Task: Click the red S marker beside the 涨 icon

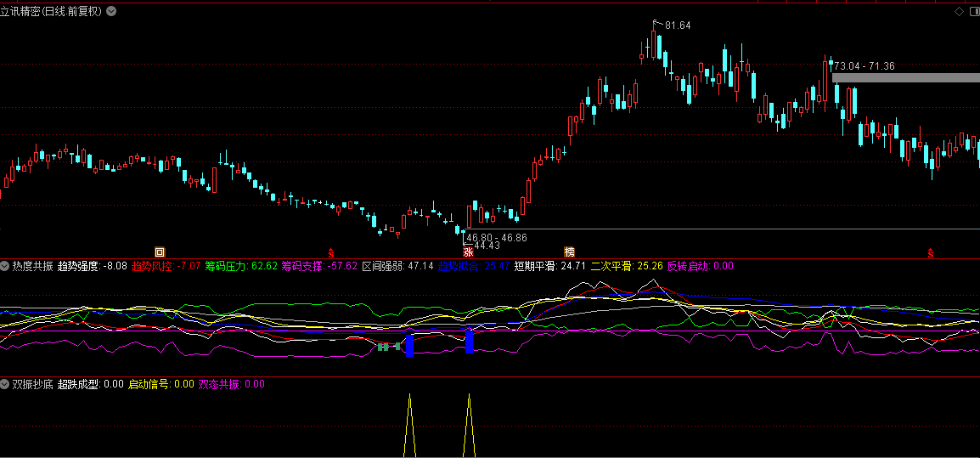Action: [331, 252]
